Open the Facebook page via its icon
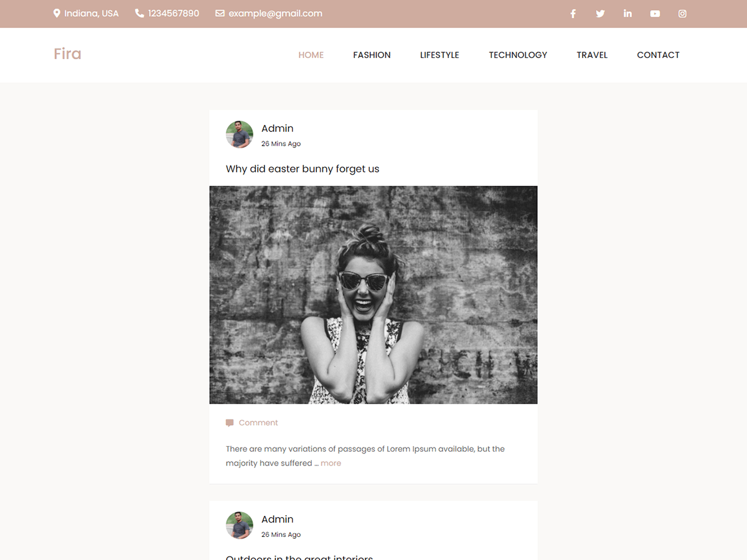Screen dimensions: 747x560 pos(573,13)
